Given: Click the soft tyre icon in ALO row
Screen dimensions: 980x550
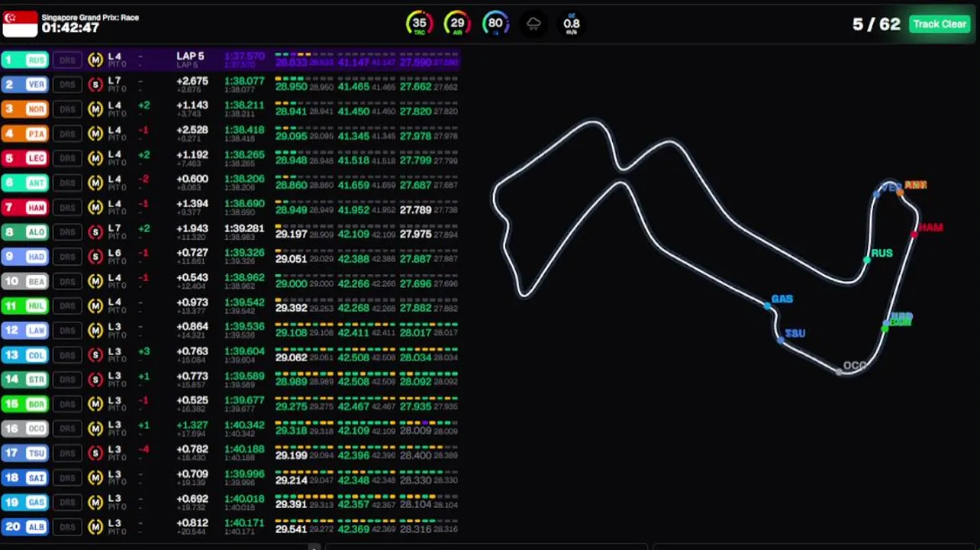Looking at the screenshot, I should pos(95,232).
